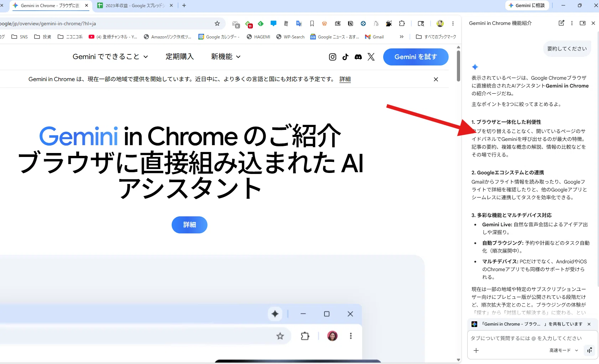Click the Notion extension icon
599x364 pixels.
(350, 23)
